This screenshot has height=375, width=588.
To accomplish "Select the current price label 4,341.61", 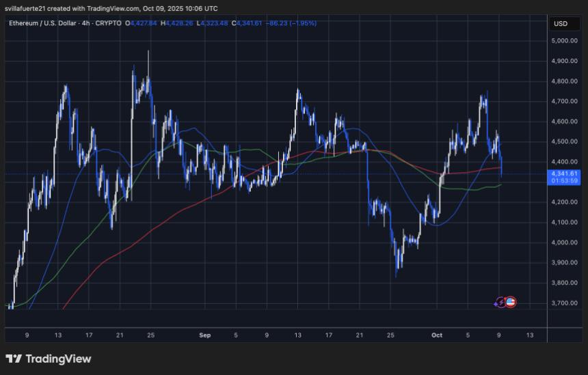I will [565, 173].
